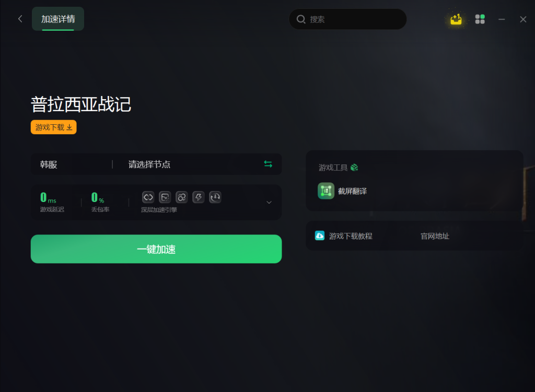535x392 pixels.
Task: Click the 一键加速 green button
Action: pos(156,249)
